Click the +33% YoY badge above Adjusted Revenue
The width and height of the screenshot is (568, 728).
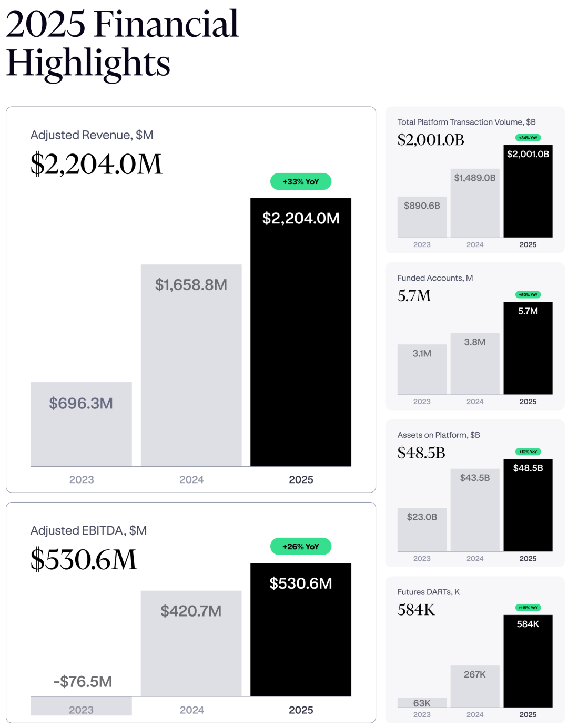(301, 181)
